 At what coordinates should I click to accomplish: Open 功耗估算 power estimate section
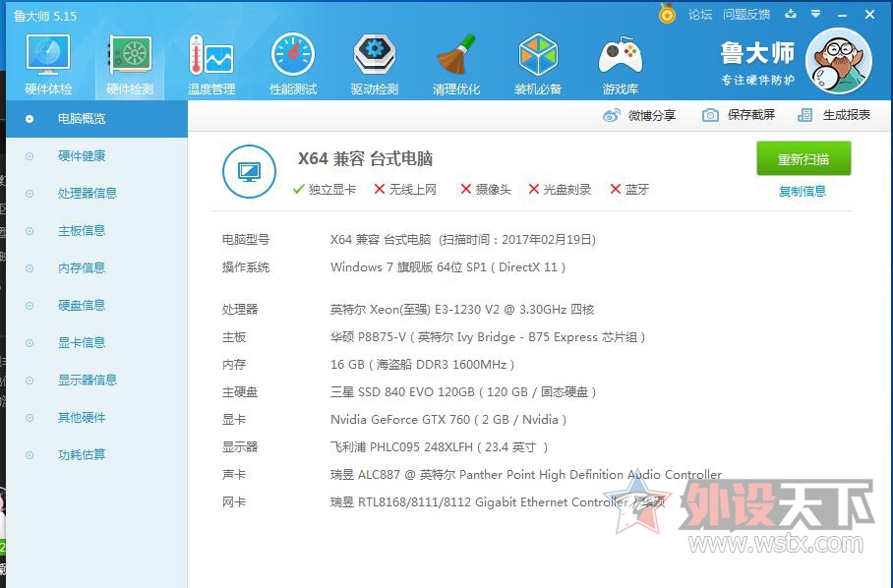tap(82, 454)
